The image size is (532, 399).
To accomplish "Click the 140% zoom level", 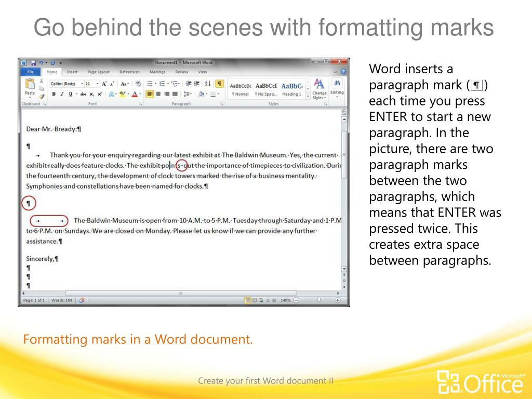I will click(285, 300).
